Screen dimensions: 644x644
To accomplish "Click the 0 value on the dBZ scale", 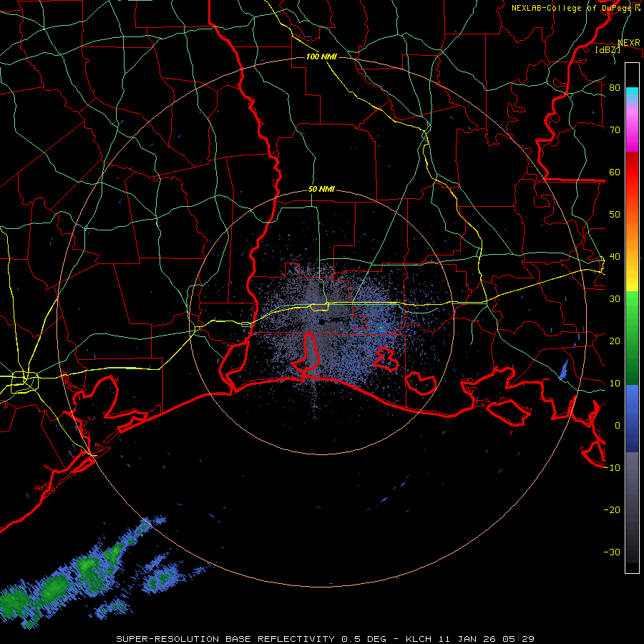I will click(618, 426).
